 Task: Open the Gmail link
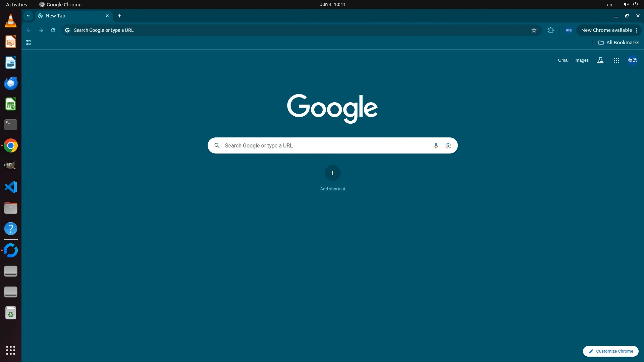point(563,60)
